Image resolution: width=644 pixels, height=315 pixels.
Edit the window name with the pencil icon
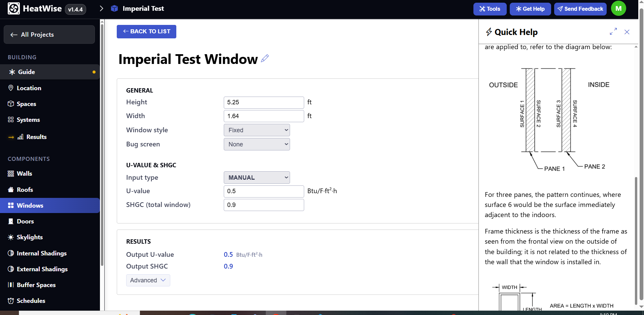[265, 58]
